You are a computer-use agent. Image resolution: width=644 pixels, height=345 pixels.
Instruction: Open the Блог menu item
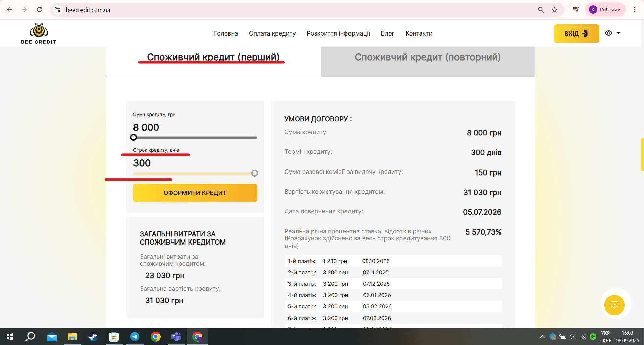pyautogui.click(x=388, y=33)
